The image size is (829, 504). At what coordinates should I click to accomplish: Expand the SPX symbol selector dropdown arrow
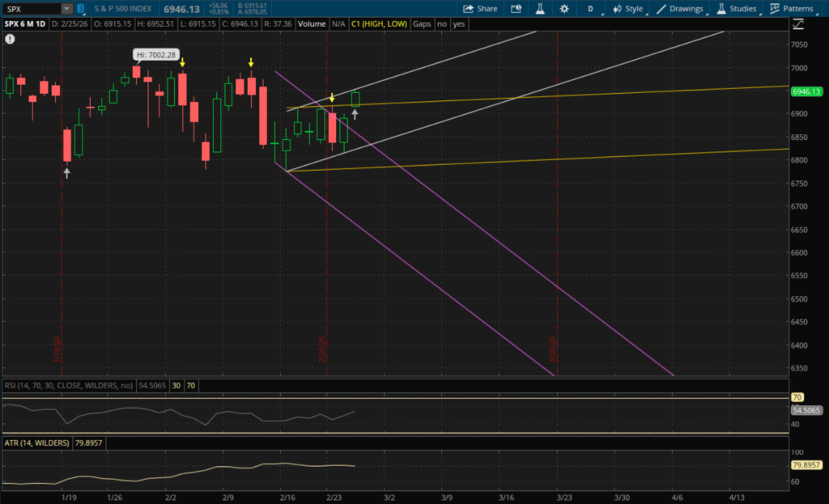click(x=65, y=9)
